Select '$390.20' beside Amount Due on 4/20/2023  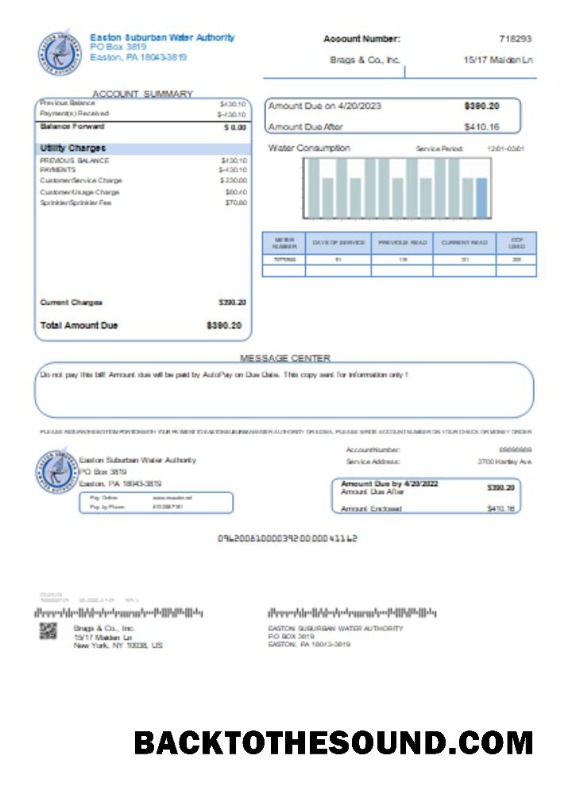(482, 106)
